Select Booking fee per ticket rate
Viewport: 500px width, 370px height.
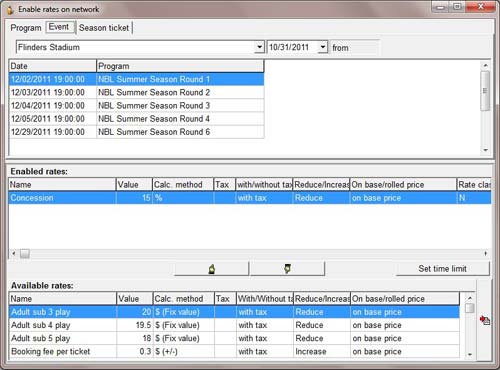click(234, 351)
